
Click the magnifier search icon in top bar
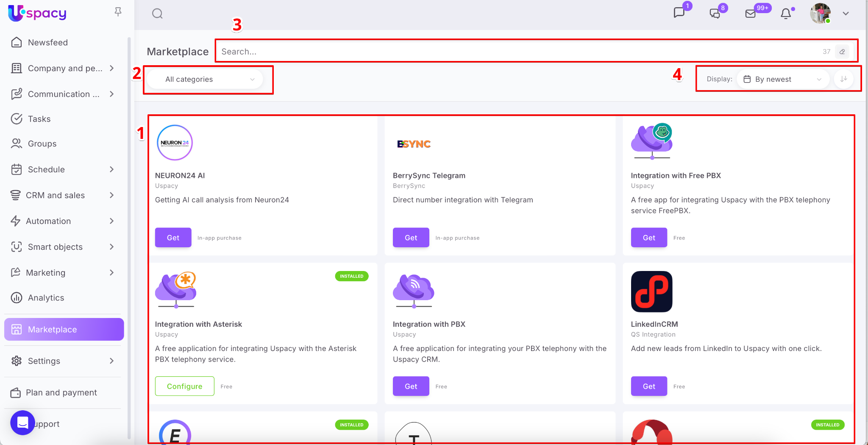click(157, 14)
